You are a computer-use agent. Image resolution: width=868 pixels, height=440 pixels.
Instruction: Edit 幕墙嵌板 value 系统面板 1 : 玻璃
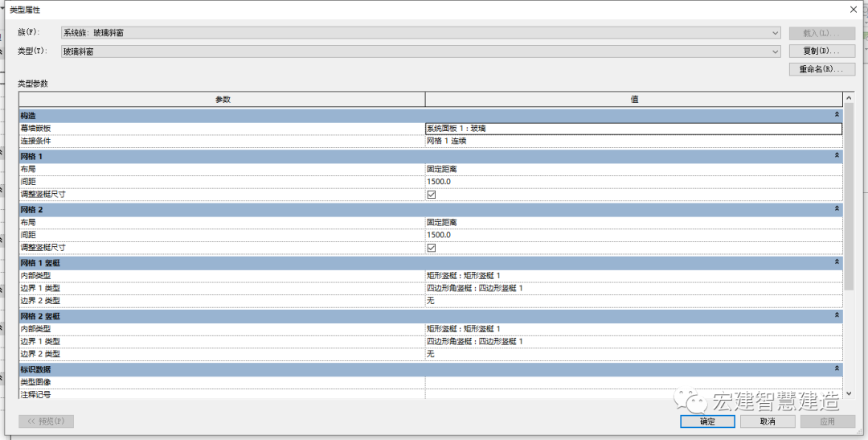click(x=634, y=128)
